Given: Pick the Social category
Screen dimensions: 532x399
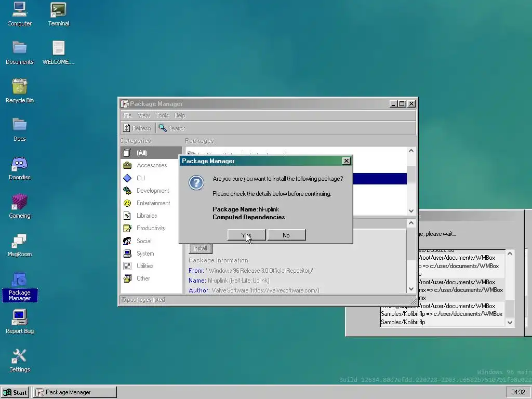Looking at the screenshot, I should (x=151, y=241).
